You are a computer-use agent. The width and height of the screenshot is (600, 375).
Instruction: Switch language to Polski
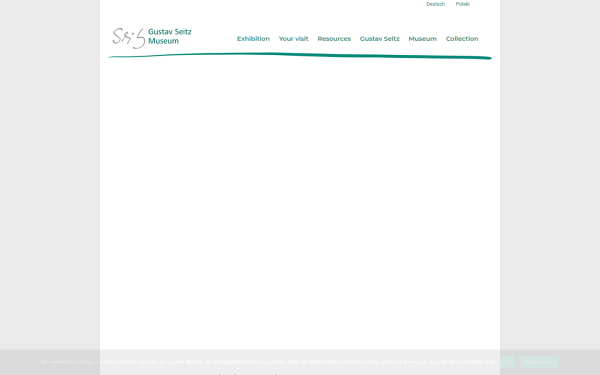[x=463, y=4]
